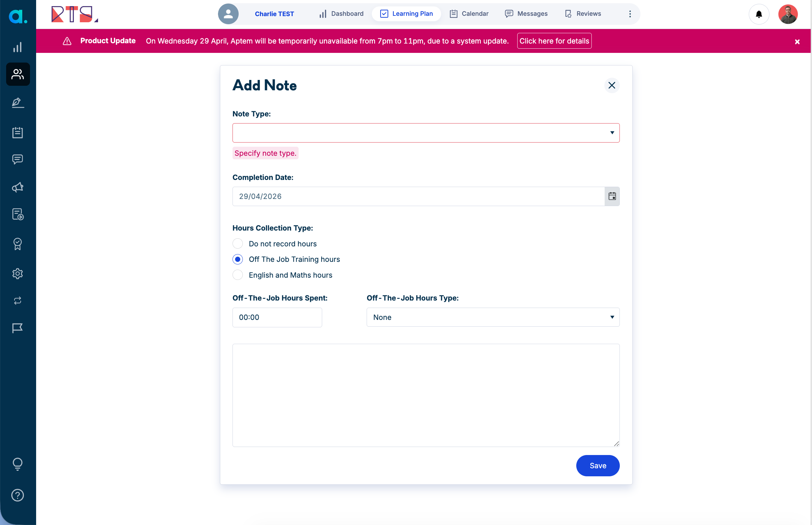Go to the Messages tab
This screenshot has width=812, height=525.
point(526,14)
